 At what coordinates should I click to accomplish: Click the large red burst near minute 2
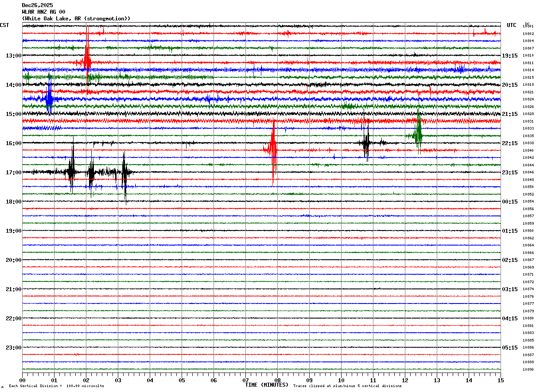(x=87, y=61)
